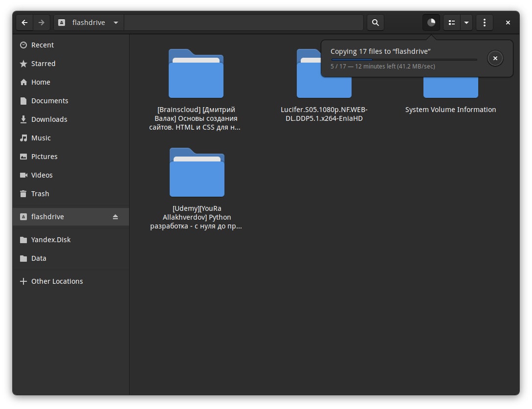Go back to the previous folder
532x409 pixels.
24,23
